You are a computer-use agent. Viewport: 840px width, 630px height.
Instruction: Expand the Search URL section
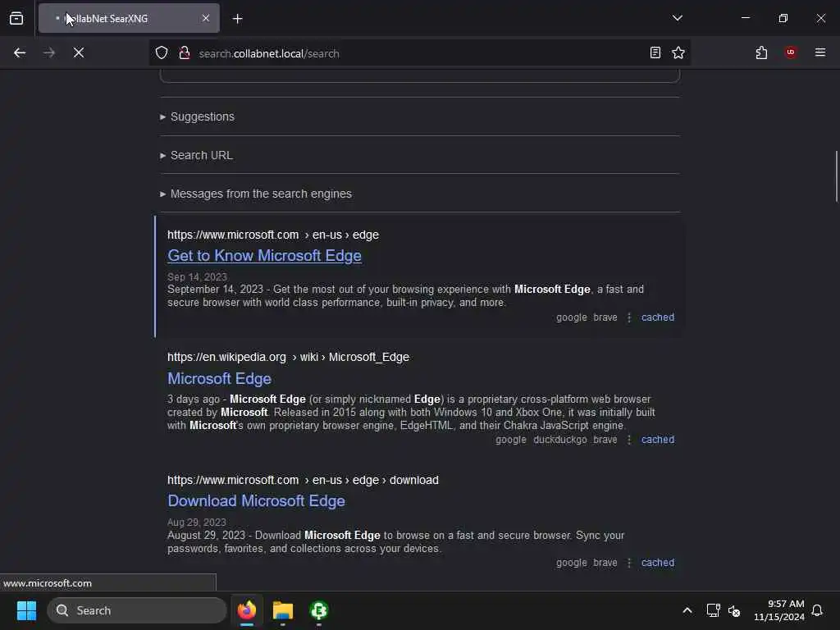pyautogui.click(x=197, y=155)
